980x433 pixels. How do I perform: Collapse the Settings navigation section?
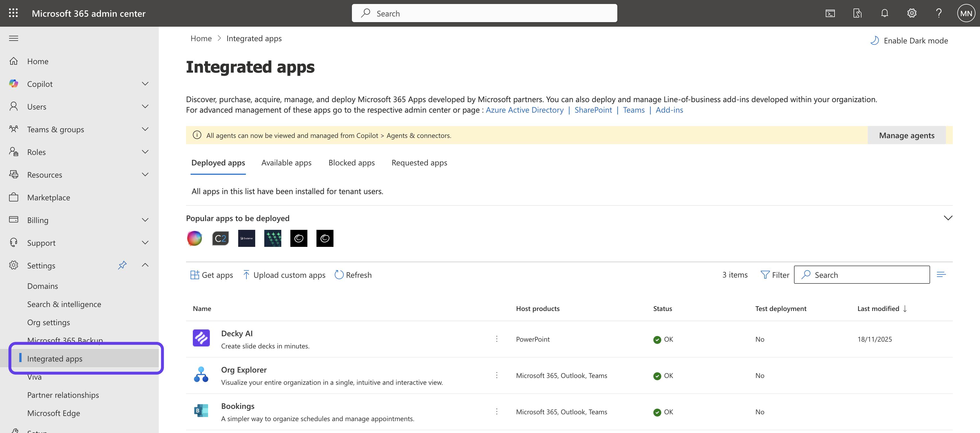145,265
